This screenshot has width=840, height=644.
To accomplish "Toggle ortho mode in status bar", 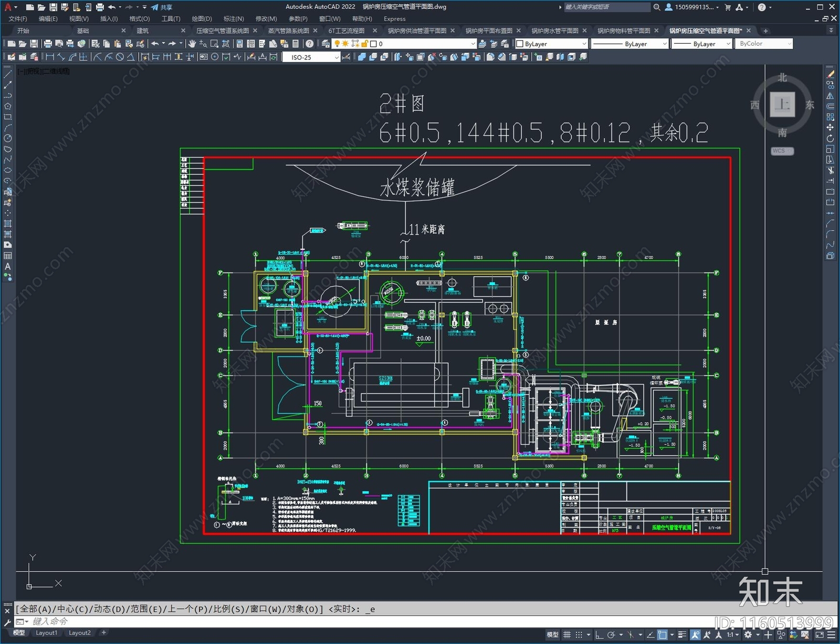I will (599, 635).
